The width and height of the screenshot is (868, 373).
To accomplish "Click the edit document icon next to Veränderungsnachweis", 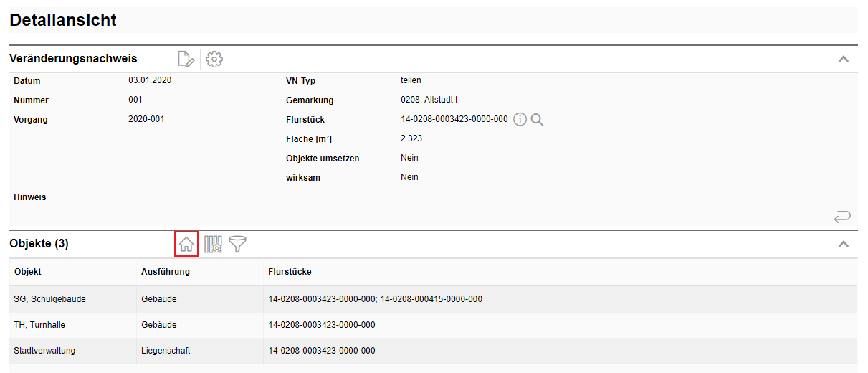I will [186, 60].
